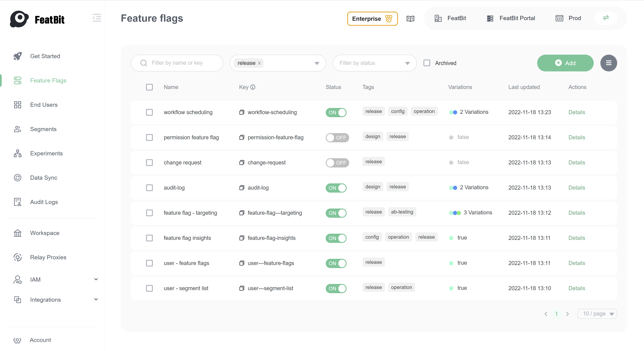Copy the audit-log key
644x351 pixels.
[241, 188]
